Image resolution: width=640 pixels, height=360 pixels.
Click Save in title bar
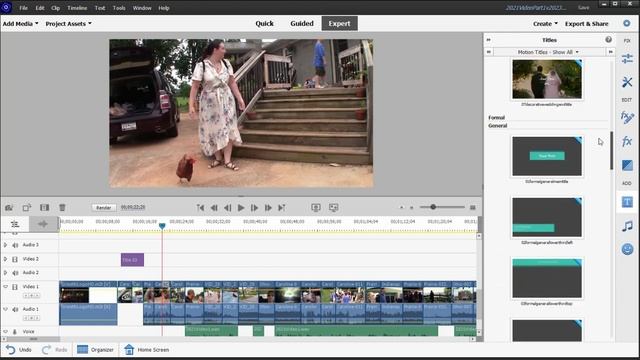coord(584,7)
